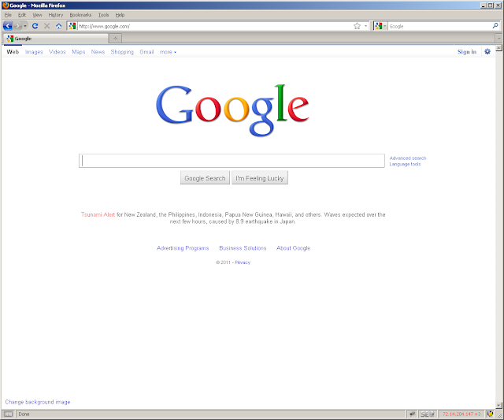Go to Google Images
Viewport: 504px width, 420px height.
pos(34,52)
